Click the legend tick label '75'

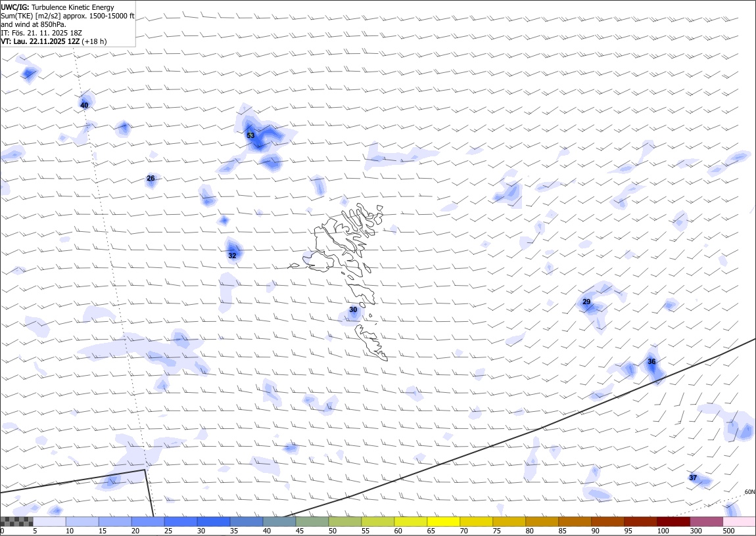[x=496, y=531]
